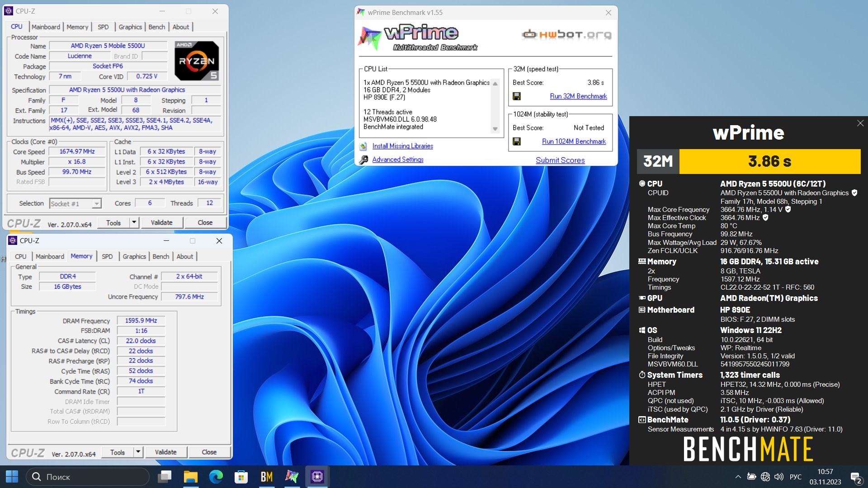Image resolution: width=868 pixels, height=488 pixels.
Task: Click the Tools button in the bottom CPU-Z window
Action: tap(118, 452)
